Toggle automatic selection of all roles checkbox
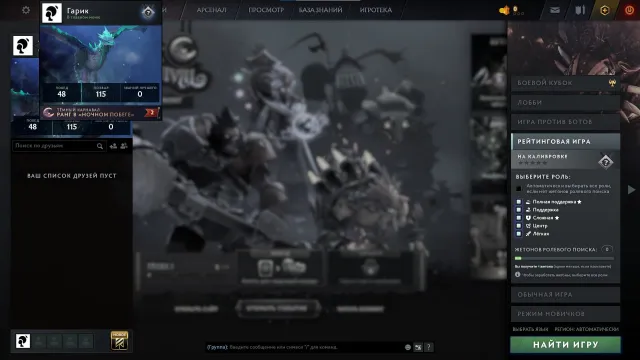Viewport: 640px width, 360px height. (518, 188)
